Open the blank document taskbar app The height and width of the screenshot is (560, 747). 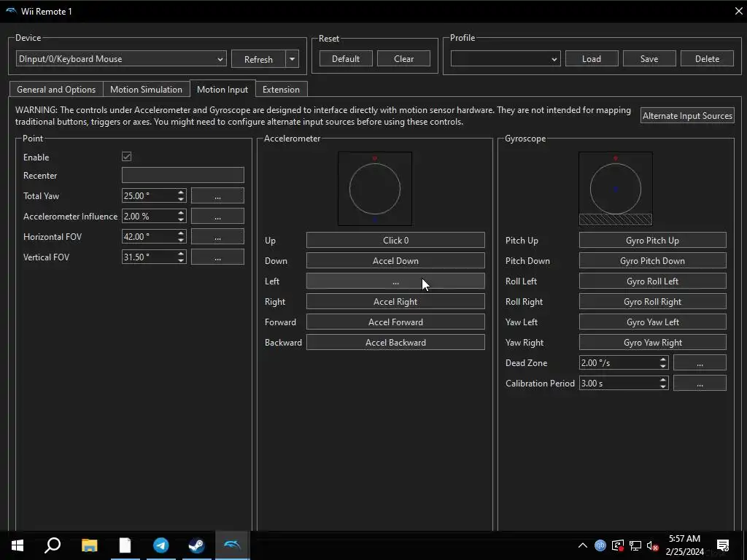coord(125,545)
